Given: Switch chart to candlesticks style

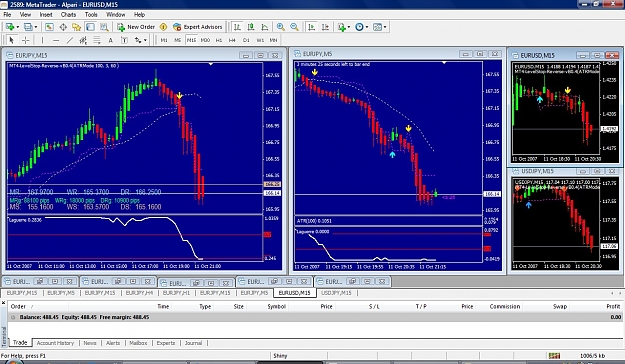Looking at the screenshot, I should (251, 27).
